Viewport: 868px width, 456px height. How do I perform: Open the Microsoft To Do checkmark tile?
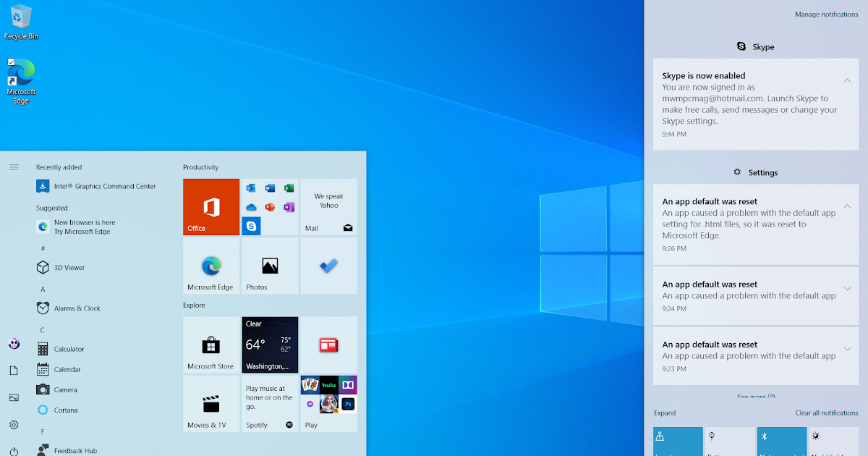[328, 266]
